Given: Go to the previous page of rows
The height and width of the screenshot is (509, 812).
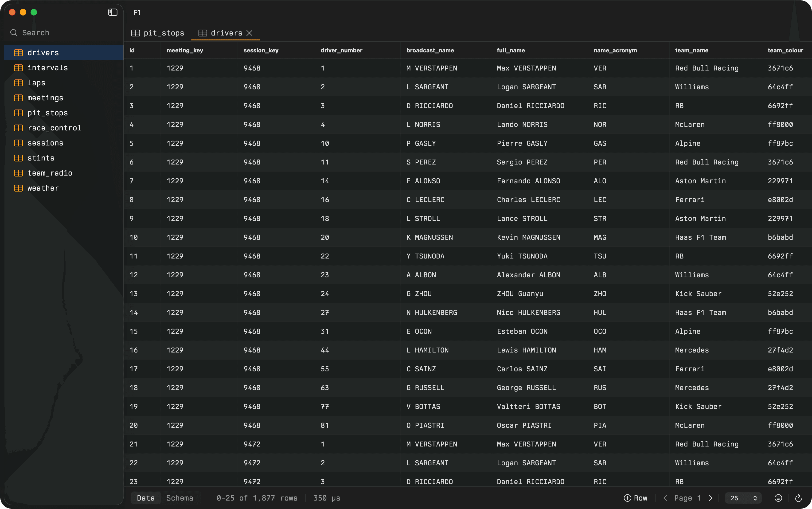Looking at the screenshot, I should click(x=665, y=498).
